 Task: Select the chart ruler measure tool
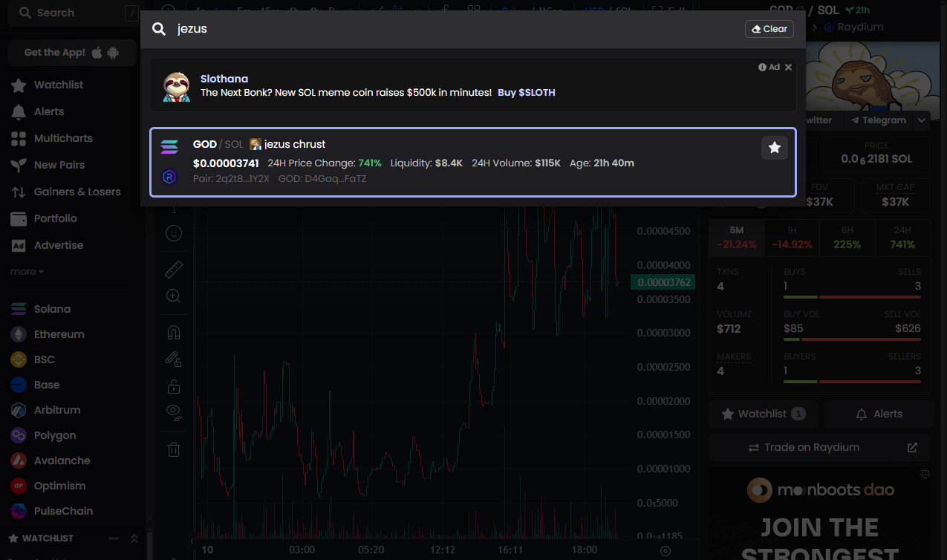[174, 269]
